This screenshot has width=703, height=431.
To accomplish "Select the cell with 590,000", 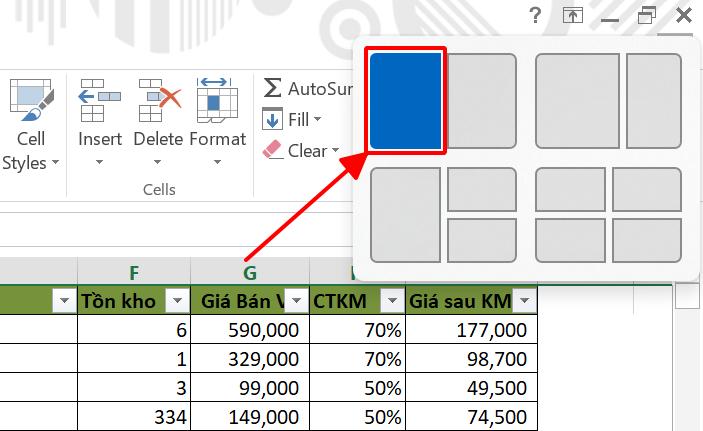I will (x=250, y=330).
